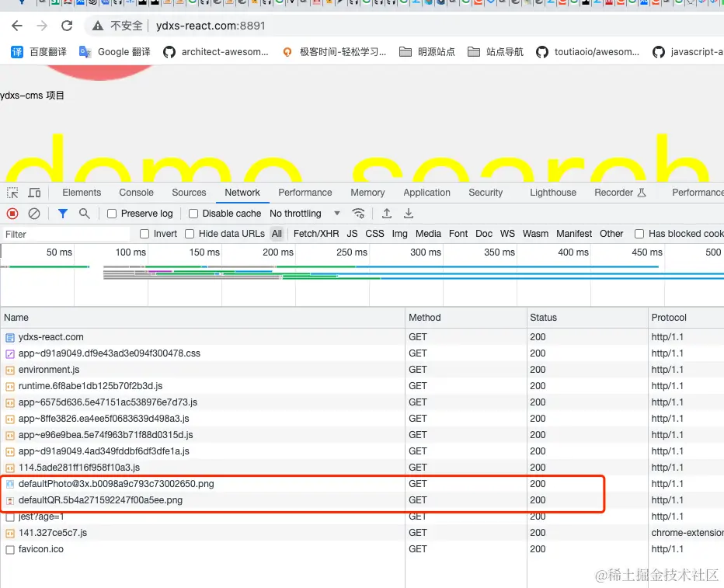
Task: Switch to the Lighthouse tab
Action: tap(552, 193)
